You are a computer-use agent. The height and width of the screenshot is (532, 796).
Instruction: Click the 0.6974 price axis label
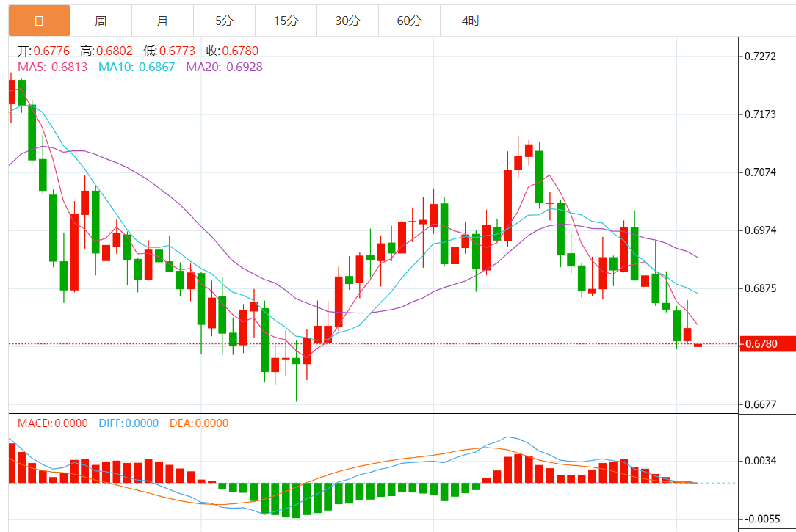tap(760, 230)
